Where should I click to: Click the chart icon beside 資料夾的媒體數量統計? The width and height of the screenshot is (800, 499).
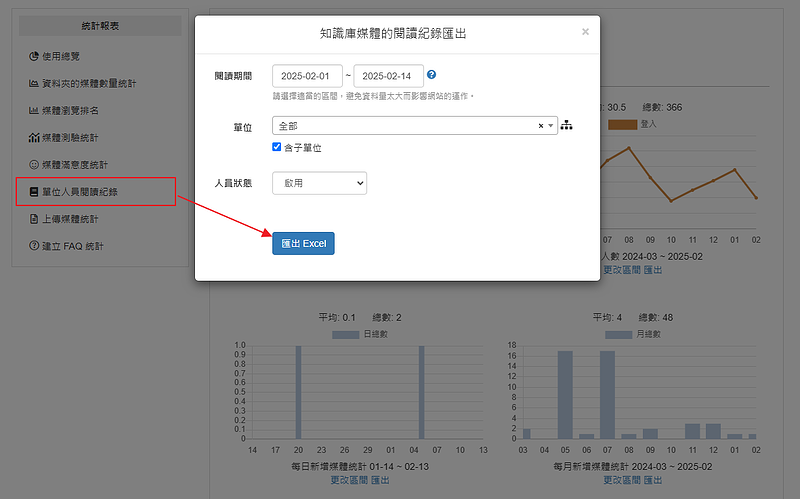tap(33, 84)
